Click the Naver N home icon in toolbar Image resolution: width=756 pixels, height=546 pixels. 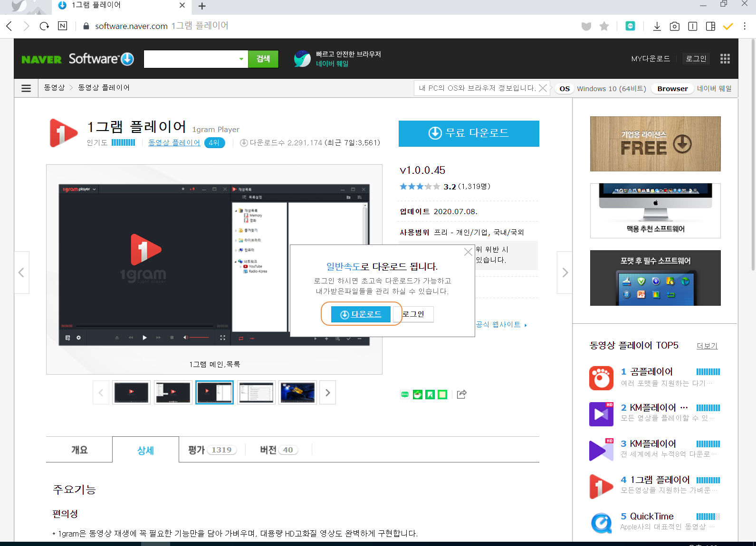62,26
